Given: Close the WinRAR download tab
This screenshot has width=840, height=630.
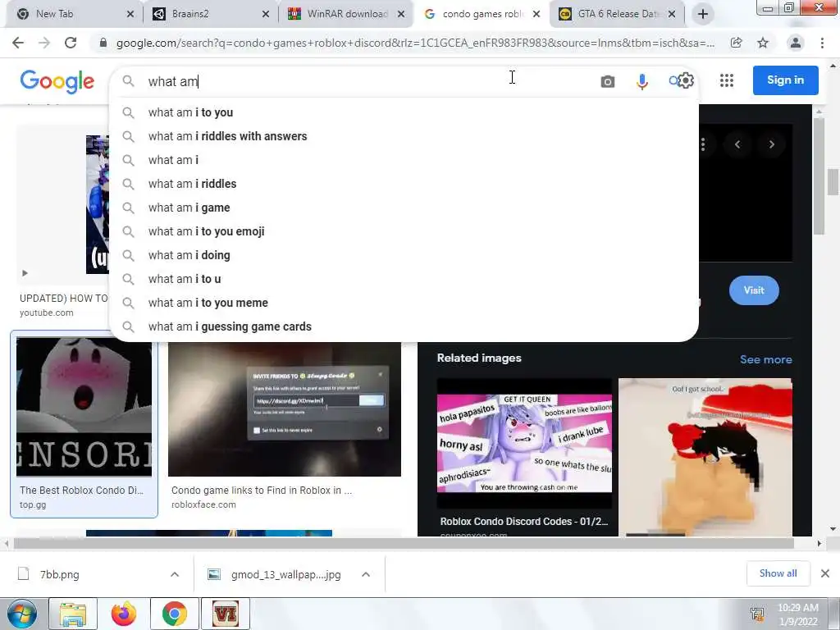Looking at the screenshot, I should (400, 14).
